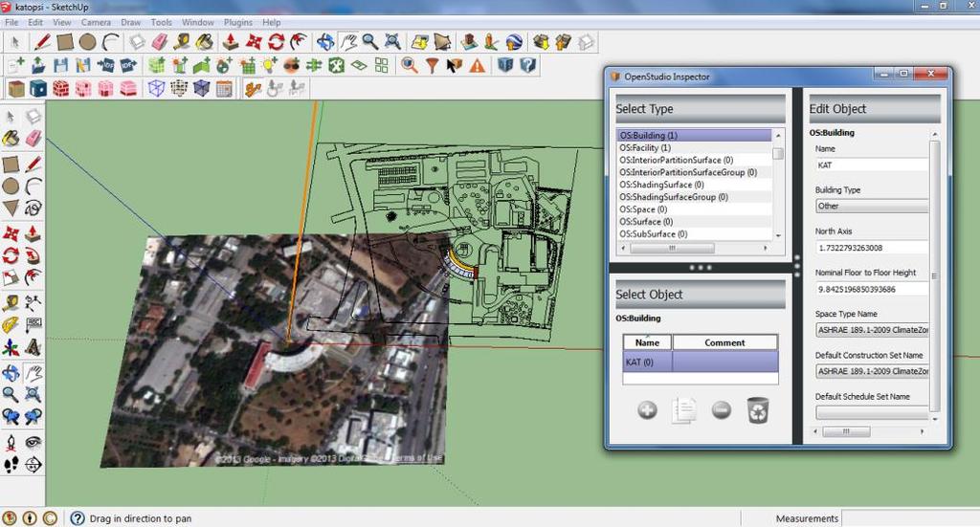The height and width of the screenshot is (527, 980).
Task: Open Preview Model in Google Earth icon
Action: coord(514,42)
